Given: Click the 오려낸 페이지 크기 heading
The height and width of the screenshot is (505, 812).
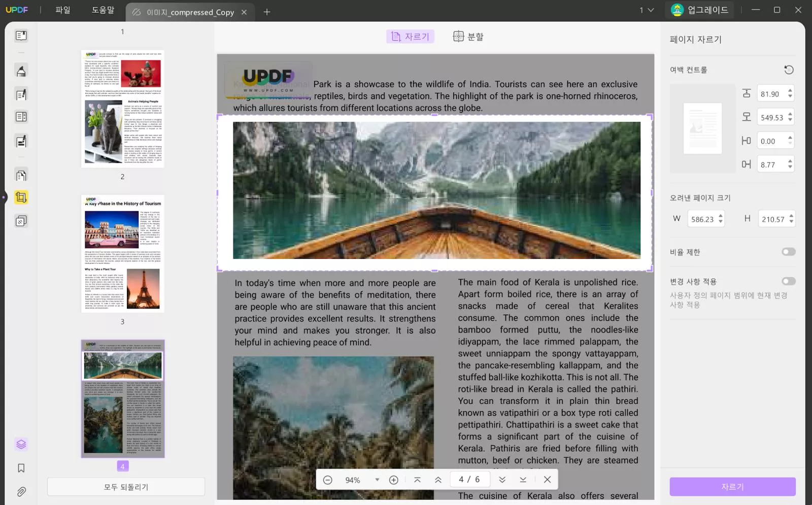Looking at the screenshot, I should tap(700, 197).
